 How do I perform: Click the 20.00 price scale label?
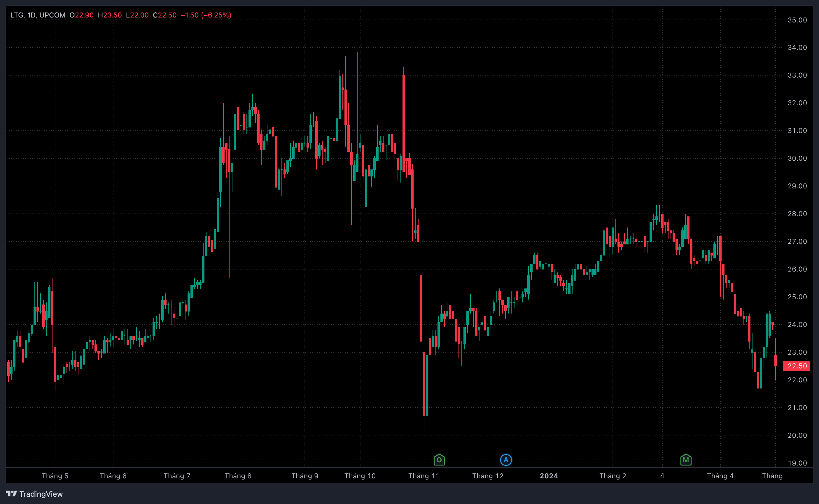(797, 435)
